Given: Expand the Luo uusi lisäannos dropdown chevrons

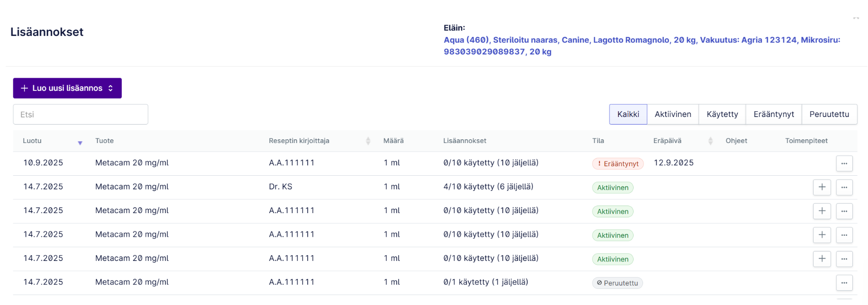Looking at the screenshot, I should 110,88.
